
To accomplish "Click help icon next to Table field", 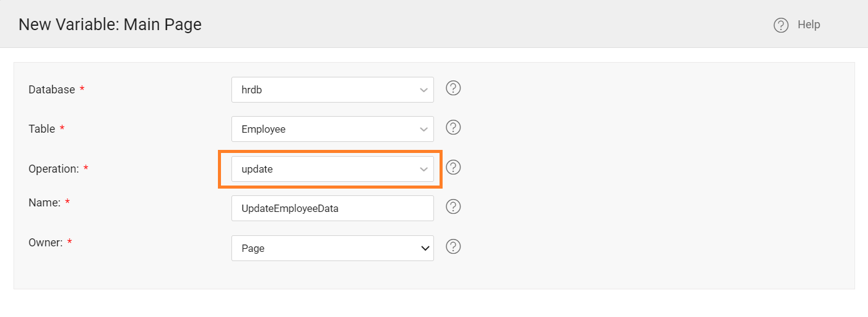I will [x=453, y=127].
